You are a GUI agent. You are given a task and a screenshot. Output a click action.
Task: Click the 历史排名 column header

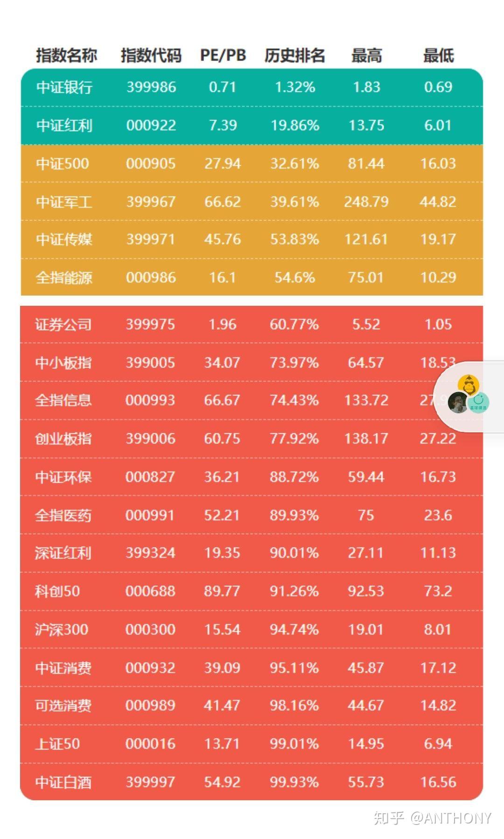[294, 56]
